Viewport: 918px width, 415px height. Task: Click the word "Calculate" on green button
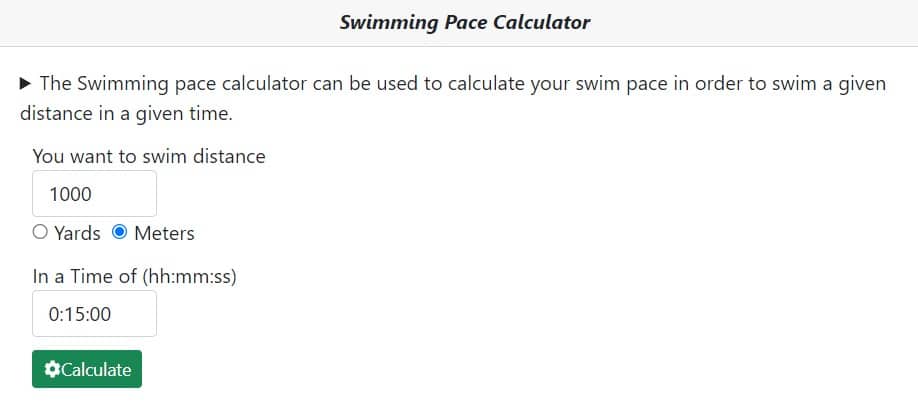(x=96, y=369)
